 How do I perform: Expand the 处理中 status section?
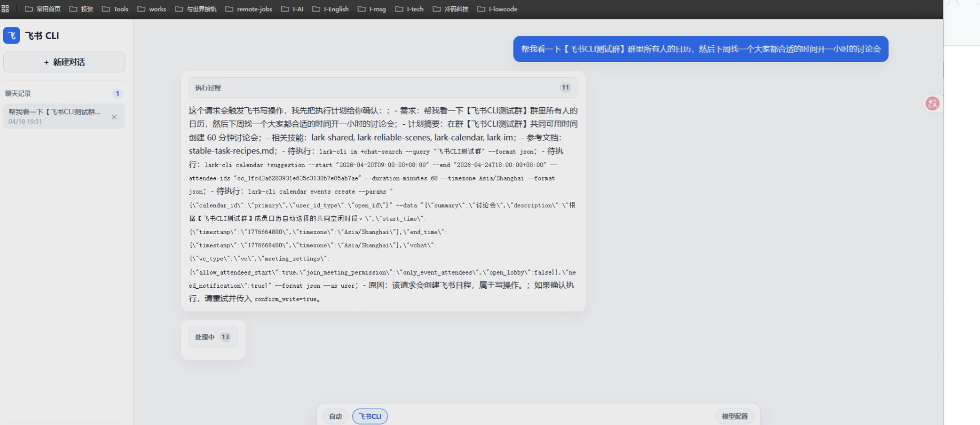click(213, 337)
